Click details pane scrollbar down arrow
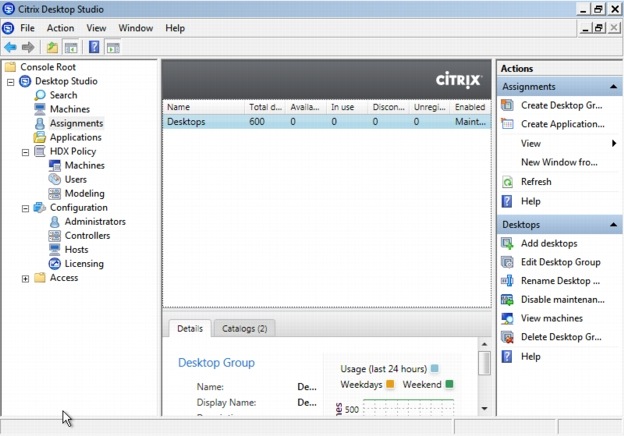 (484, 408)
